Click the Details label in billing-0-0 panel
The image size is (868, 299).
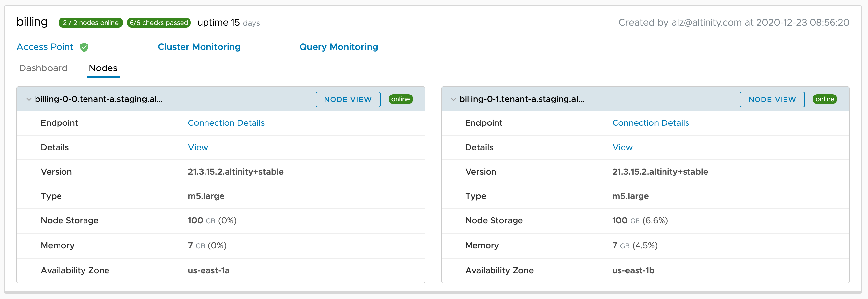coord(55,147)
